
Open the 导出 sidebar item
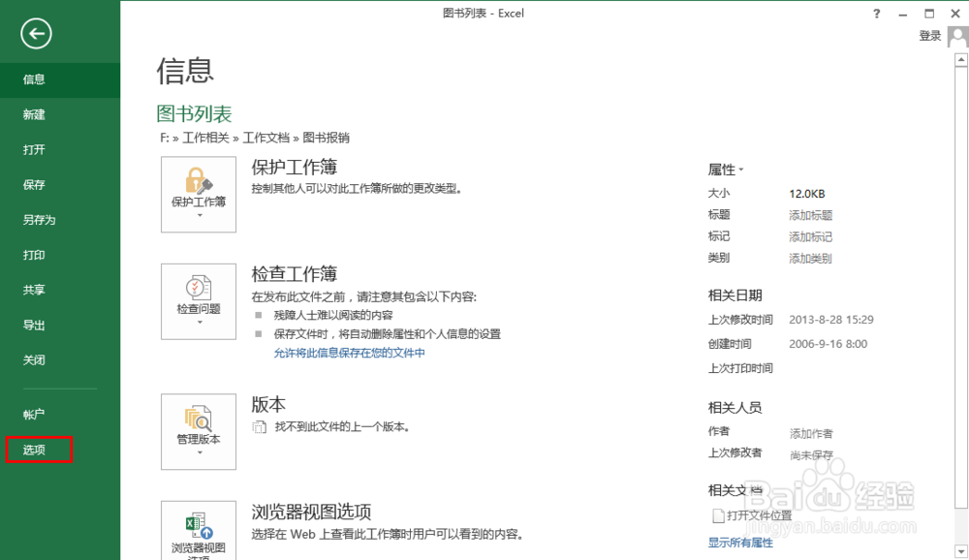pyautogui.click(x=60, y=326)
